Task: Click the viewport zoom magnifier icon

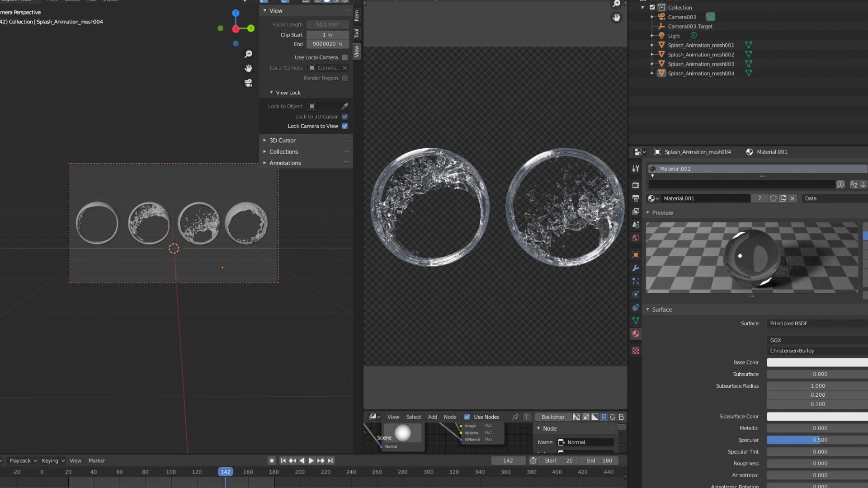Action: pos(248,54)
